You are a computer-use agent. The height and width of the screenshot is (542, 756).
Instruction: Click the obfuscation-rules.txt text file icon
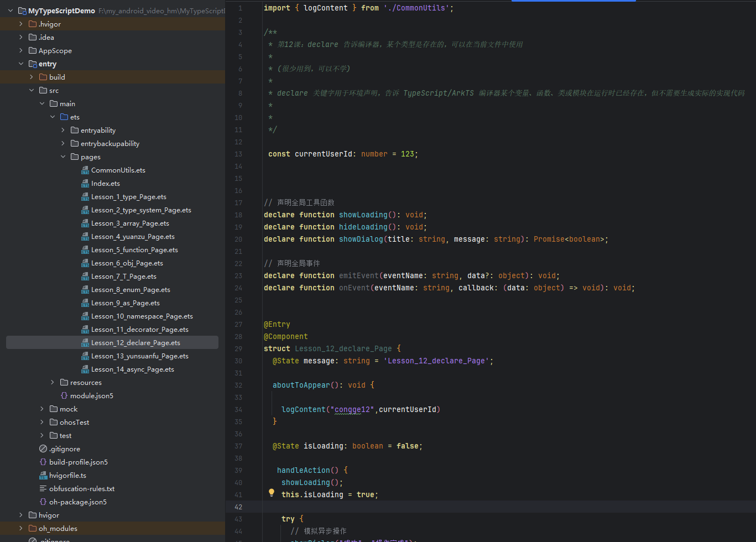pyautogui.click(x=43, y=489)
